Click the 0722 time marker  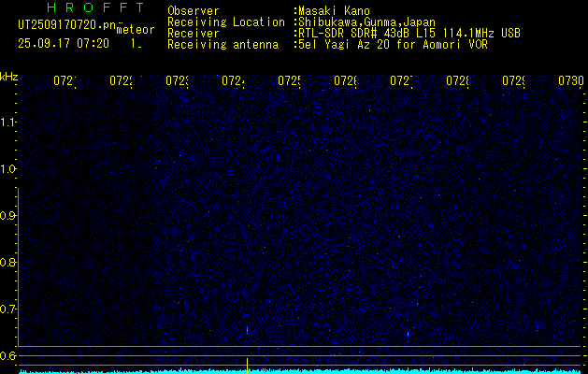[121, 80]
